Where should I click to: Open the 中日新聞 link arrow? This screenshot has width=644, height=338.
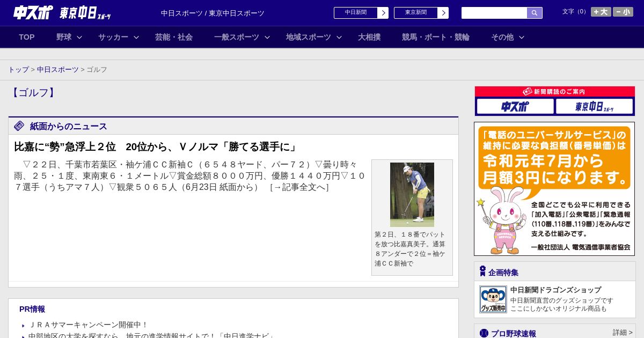(383, 13)
